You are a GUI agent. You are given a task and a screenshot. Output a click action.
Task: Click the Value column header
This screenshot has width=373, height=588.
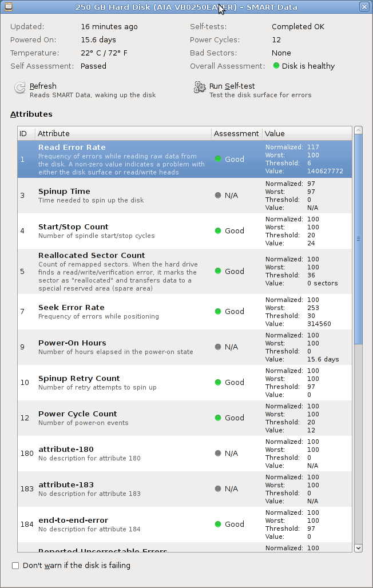[307, 133]
